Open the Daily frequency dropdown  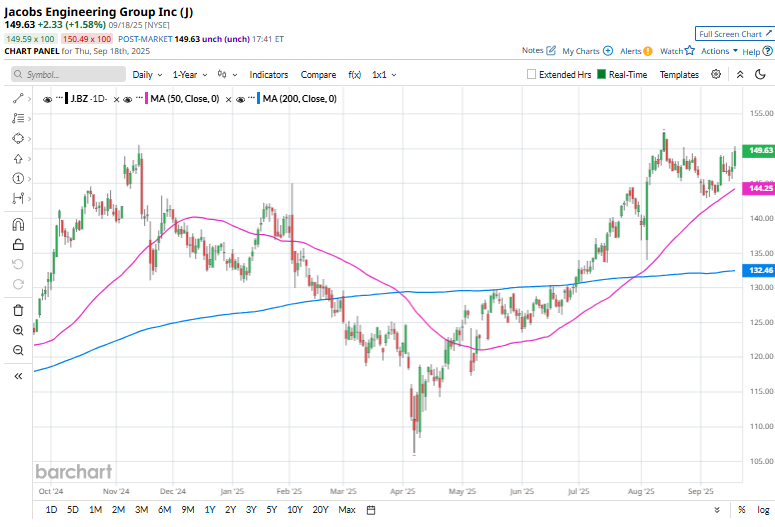point(147,75)
